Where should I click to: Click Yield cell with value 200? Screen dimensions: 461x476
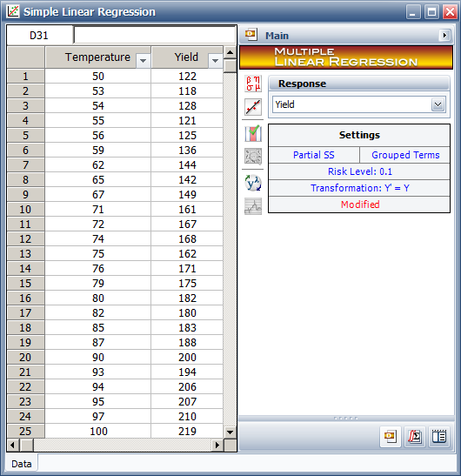[x=187, y=358]
